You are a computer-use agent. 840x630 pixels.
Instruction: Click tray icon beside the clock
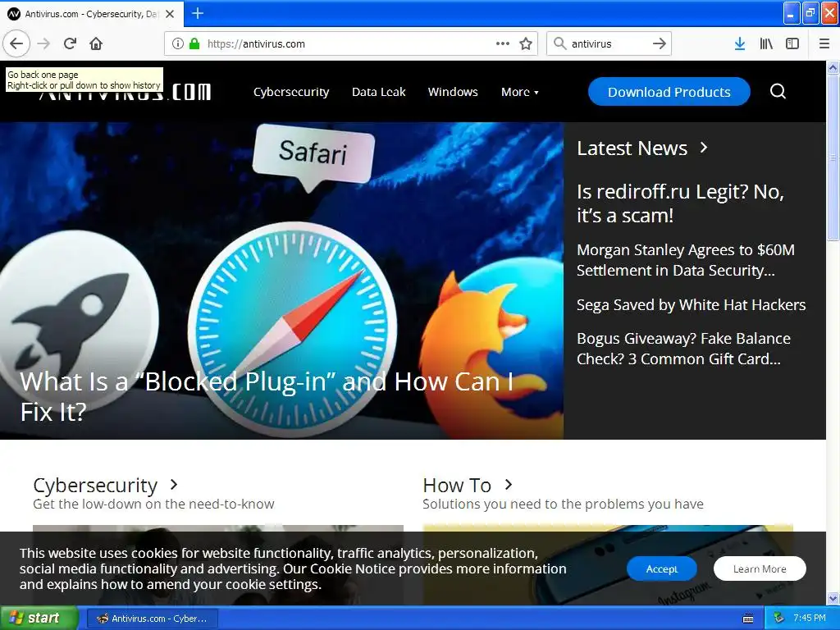click(x=779, y=619)
